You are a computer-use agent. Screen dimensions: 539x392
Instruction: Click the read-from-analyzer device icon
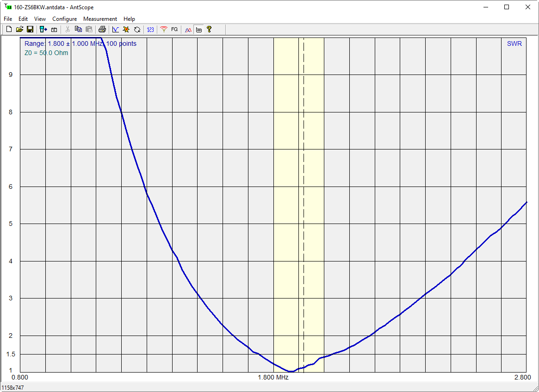click(43, 30)
